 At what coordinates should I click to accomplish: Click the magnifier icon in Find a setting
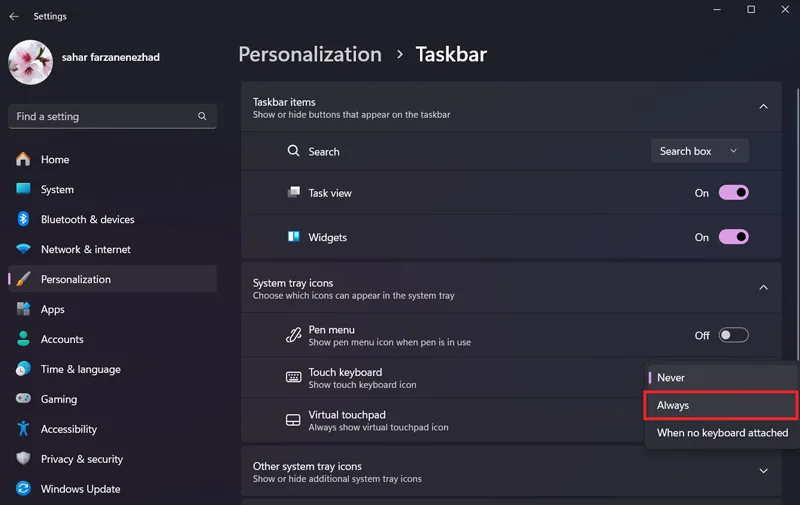[x=202, y=116]
